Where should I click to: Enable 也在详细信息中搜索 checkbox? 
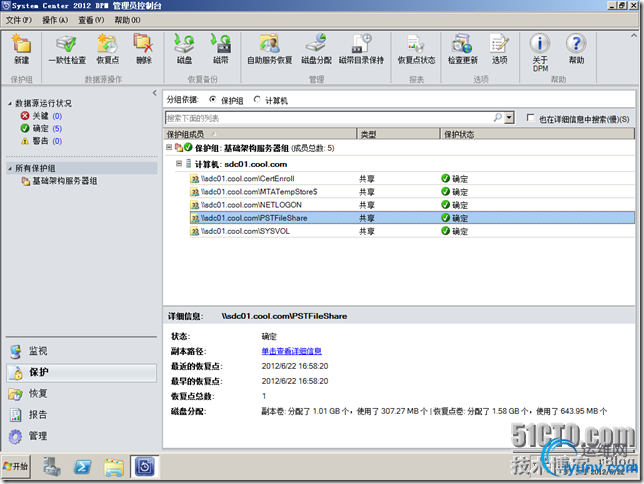[530, 118]
